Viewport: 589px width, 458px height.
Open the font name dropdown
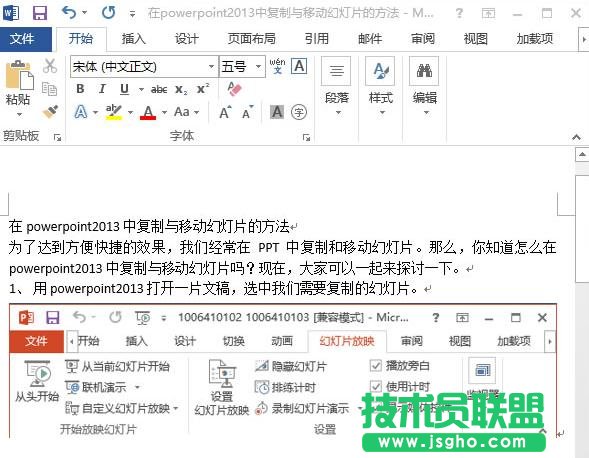coord(212,67)
